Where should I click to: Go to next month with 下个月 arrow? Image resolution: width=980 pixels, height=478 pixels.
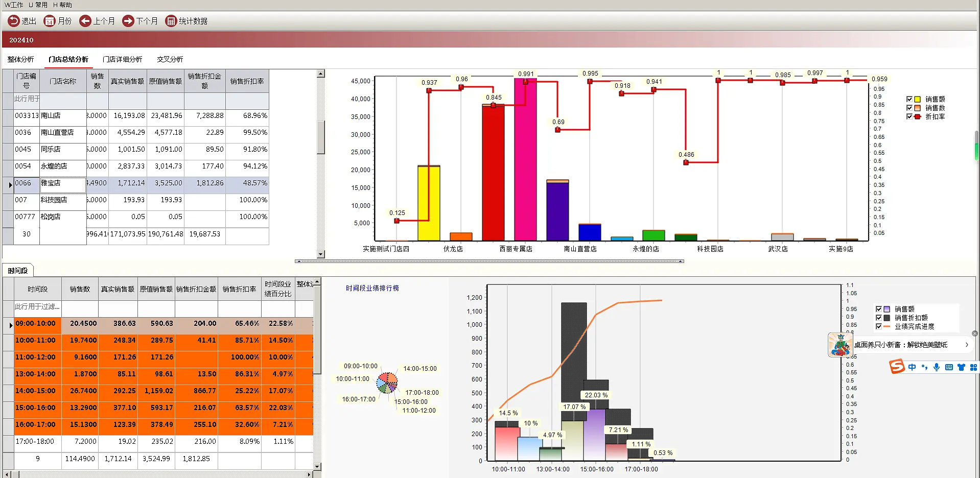click(128, 21)
